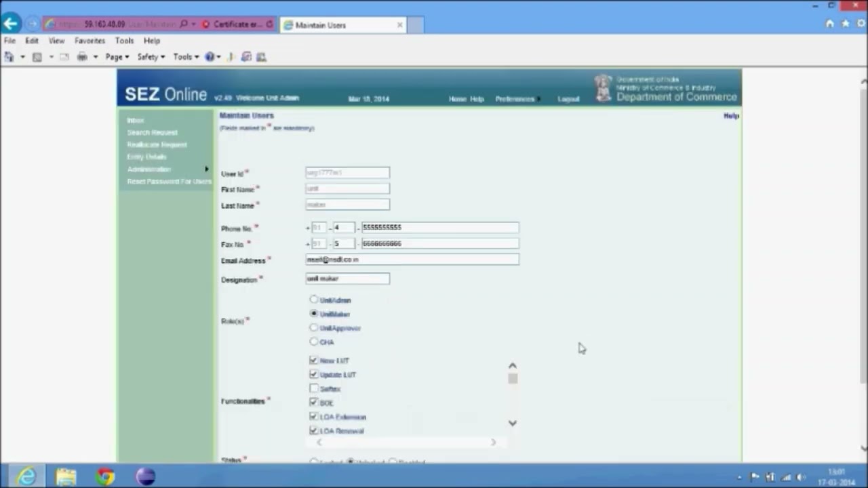Open the browser Home icon
The width and height of the screenshot is (868, 488).
[829, 24]
